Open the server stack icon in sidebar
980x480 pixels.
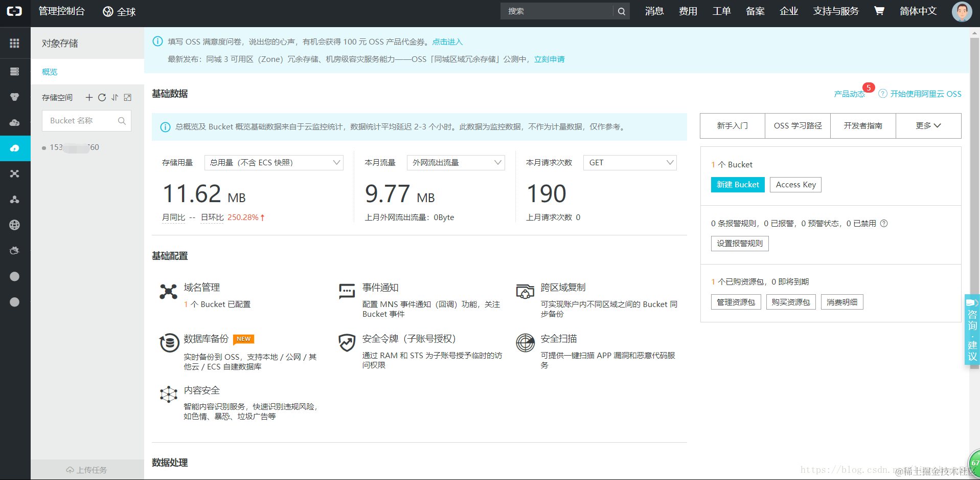(x=14, y=71)
